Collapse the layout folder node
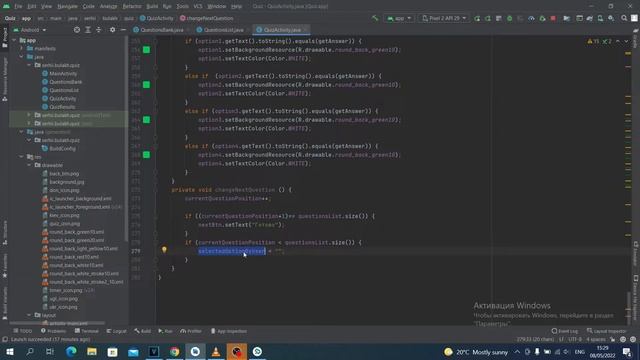Viewport: 640px width, 360px height. tap(29, 315)
